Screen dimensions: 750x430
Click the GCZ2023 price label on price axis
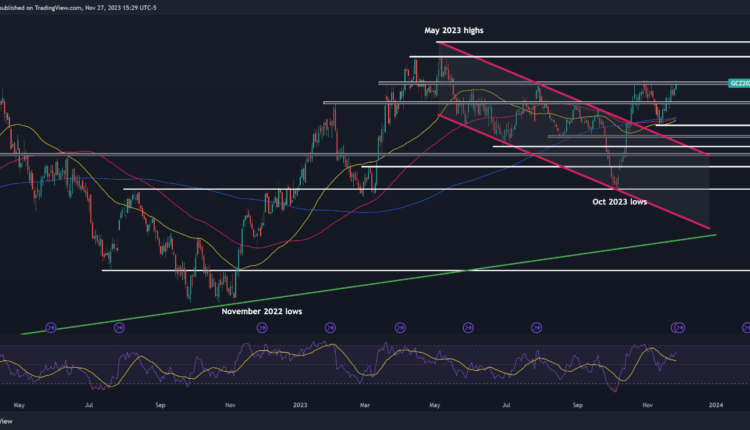coord(738,83)
